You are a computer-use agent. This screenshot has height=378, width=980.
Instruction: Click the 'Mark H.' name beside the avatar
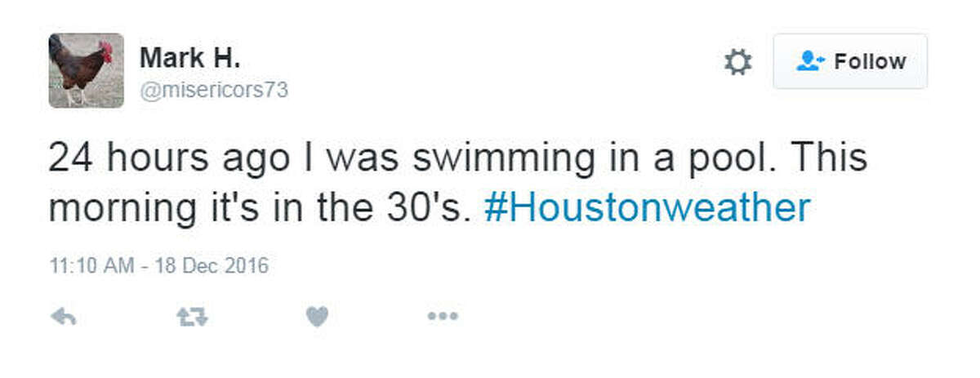click(189, 58)
